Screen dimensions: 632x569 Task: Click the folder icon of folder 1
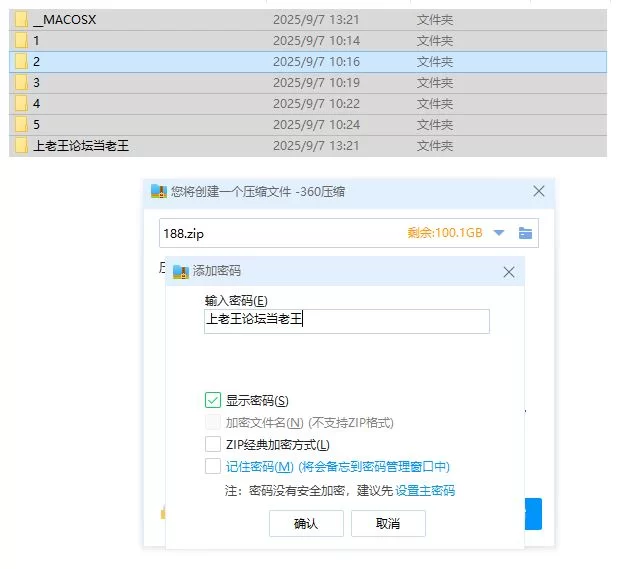coord(21,40)
